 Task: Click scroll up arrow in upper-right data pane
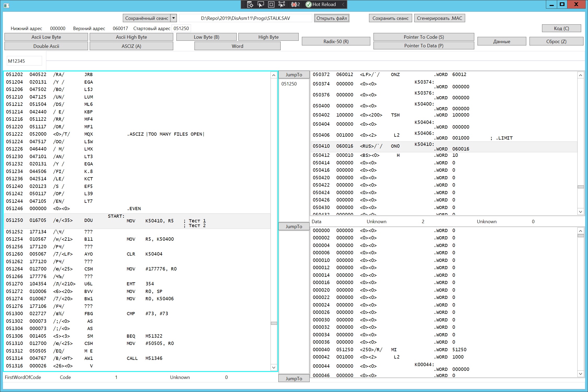tap(580, 75)
